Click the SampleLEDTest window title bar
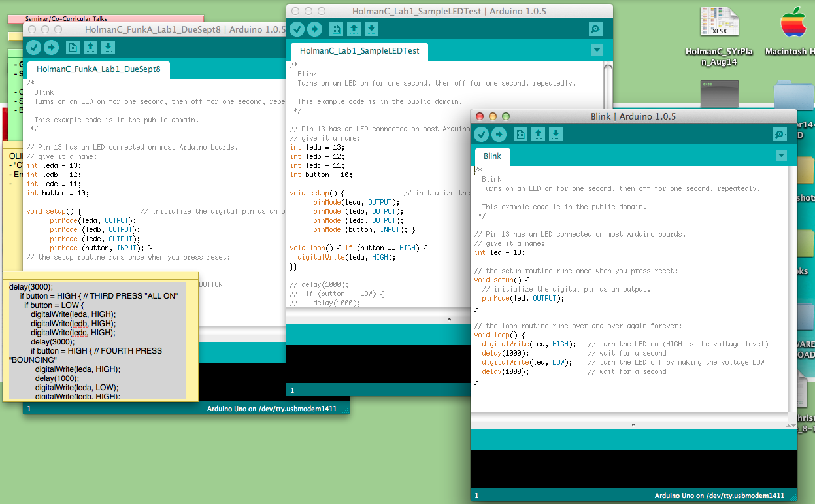The height and width of the screenshot is (504, 815). 449,11
